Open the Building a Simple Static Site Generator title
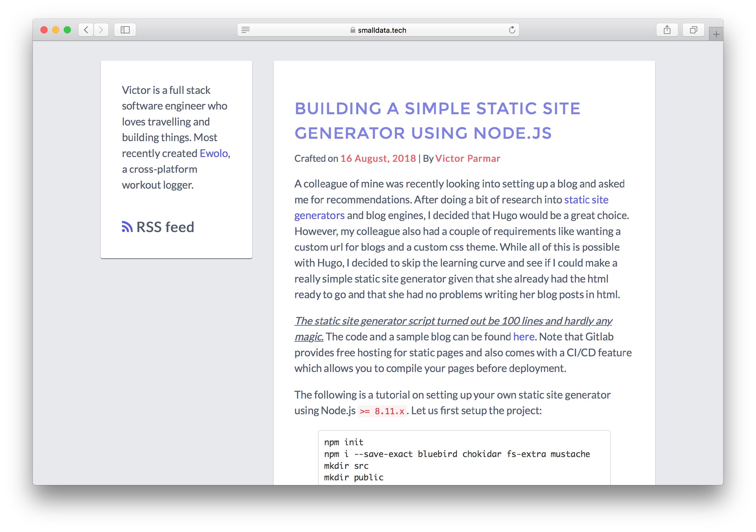Image resolution: width=756 pixels, height=532 pixels. point(437,121)
